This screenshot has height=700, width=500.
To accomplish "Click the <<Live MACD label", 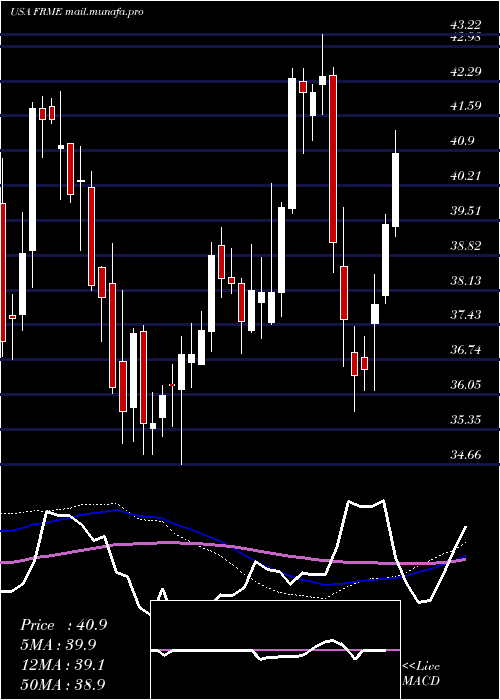I will [x=421, y=674].
